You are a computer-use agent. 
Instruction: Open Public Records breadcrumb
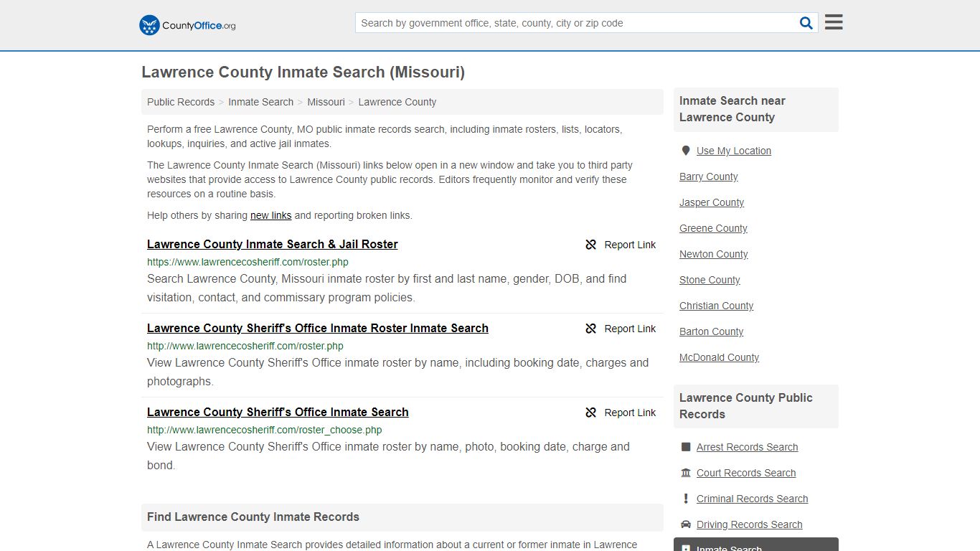pos(181,102)
